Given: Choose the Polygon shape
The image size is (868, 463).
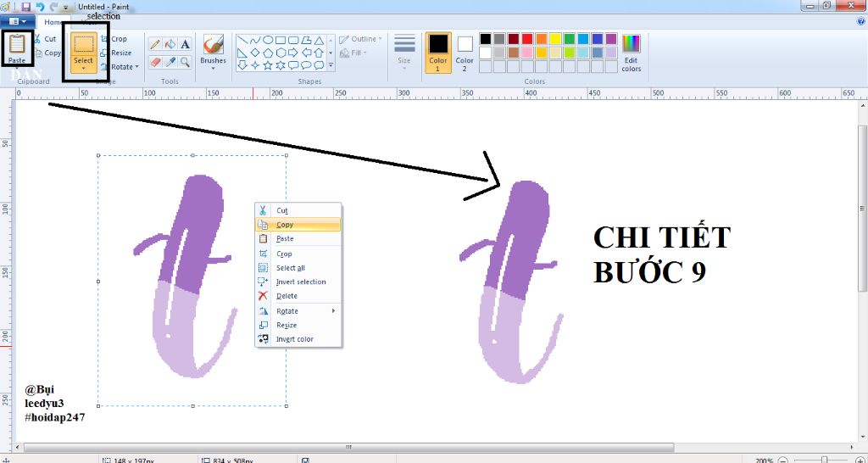Looking at the screenshot, I should pos(306,41).
